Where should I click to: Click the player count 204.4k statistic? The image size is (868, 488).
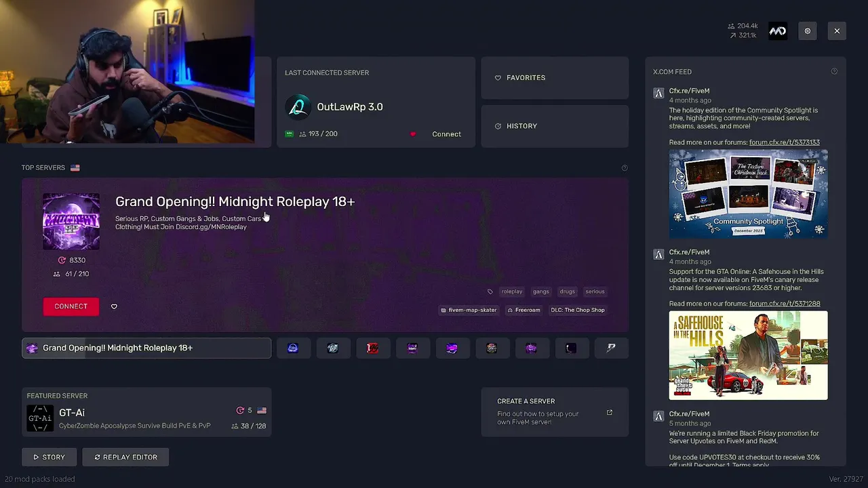[743, 26]
